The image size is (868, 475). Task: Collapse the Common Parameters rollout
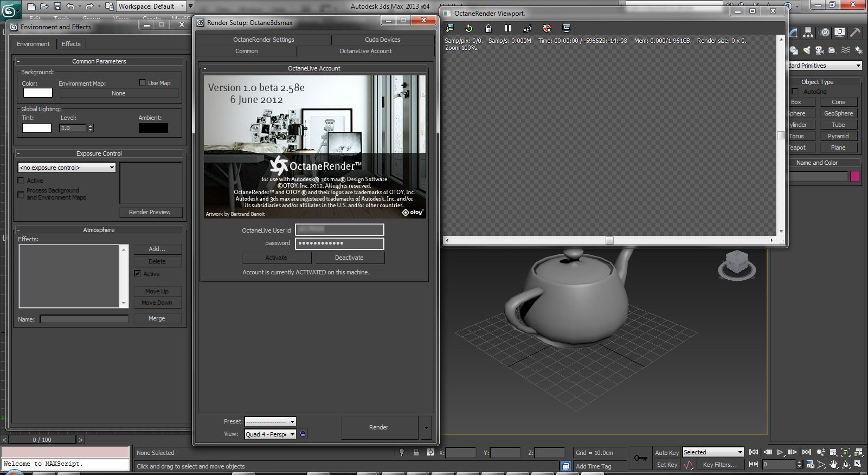pos(99,61)
